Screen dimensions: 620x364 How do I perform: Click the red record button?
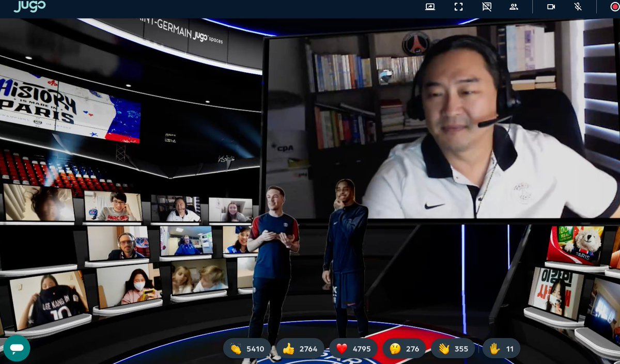[x=614, y=7]
